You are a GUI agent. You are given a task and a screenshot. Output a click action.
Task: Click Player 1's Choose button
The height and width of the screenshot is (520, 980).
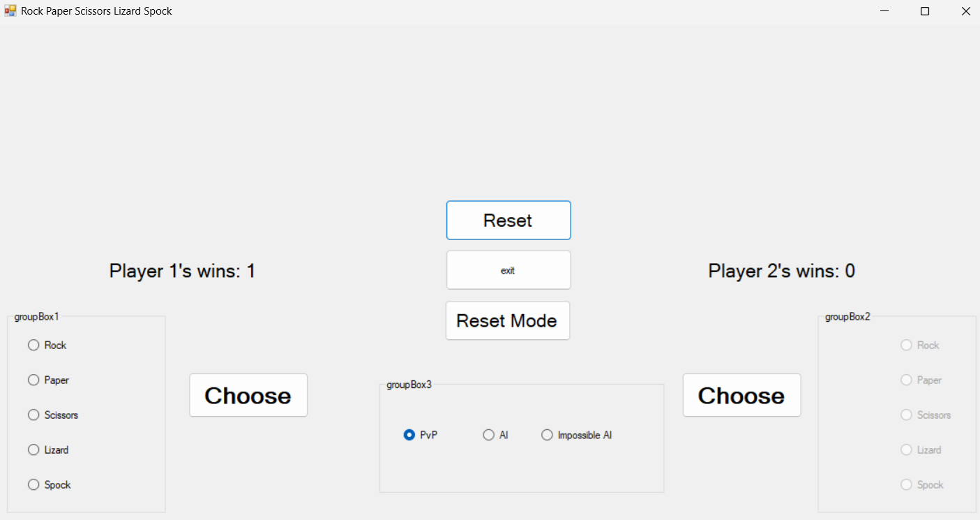coord(248,395)
